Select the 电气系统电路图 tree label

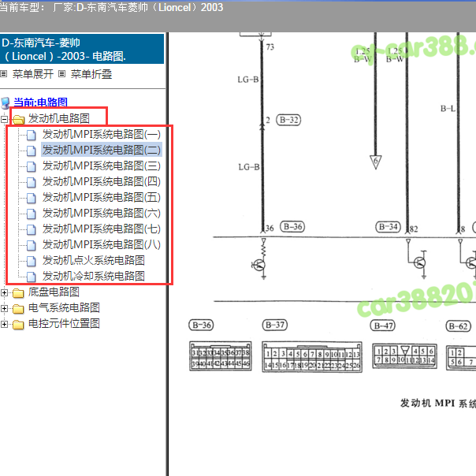(64, 308)
